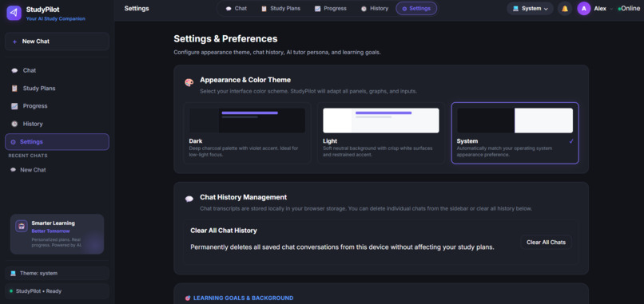
Task: Click the Theme: system button in sidebar
Action: [x=57, y=273]
